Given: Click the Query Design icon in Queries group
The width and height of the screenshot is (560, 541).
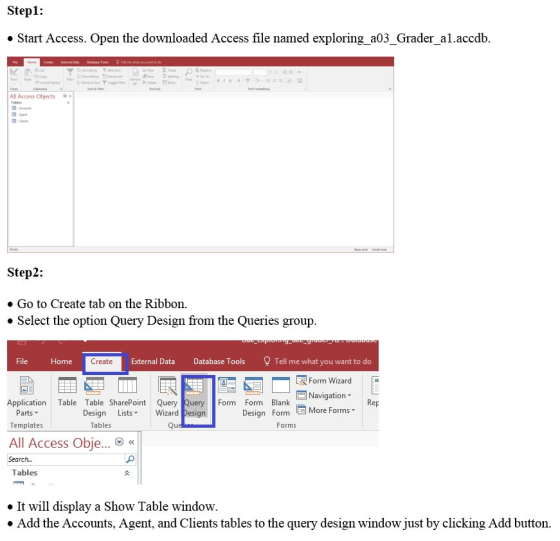Looking at the screenshot, I should point(194,385).
